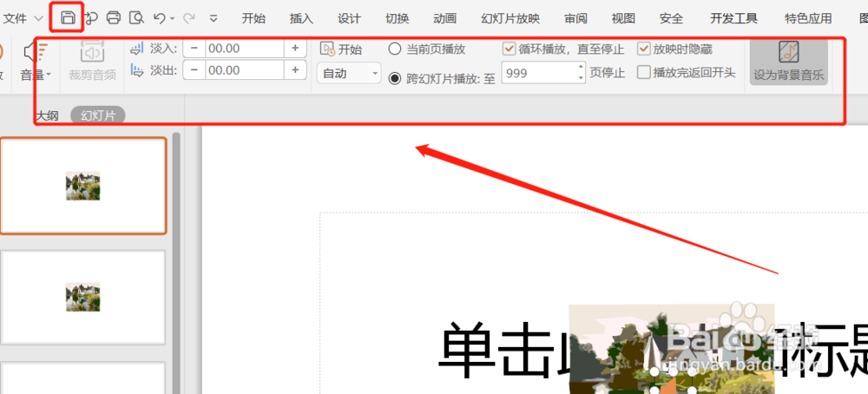This screenshot has width=868, height=394.
Task: Select the second slide thumbnail
Action: pyautogui.click(x=83, y=297)
